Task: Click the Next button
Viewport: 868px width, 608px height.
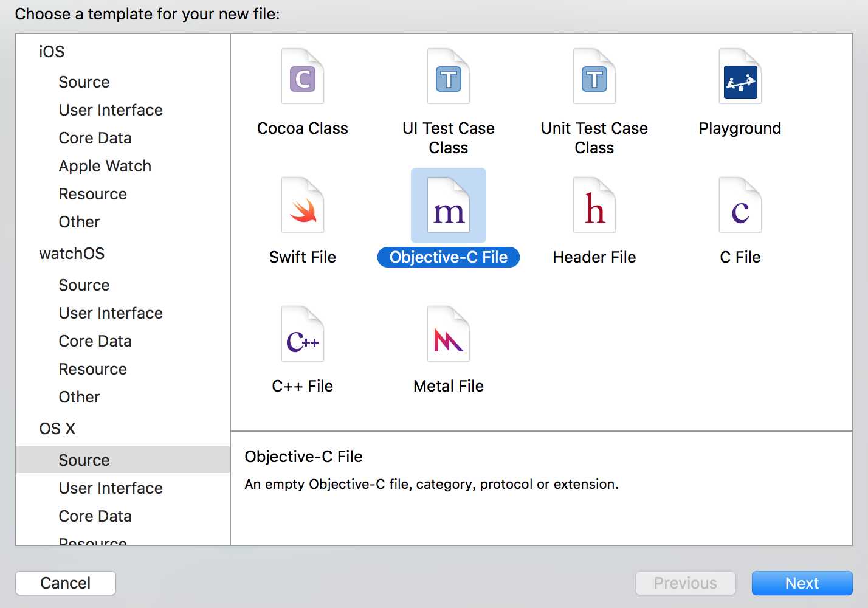Action: [x=802, y=583]
